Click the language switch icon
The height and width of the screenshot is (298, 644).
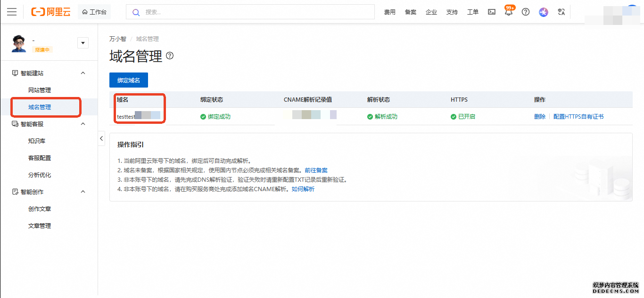pos(561,12)
